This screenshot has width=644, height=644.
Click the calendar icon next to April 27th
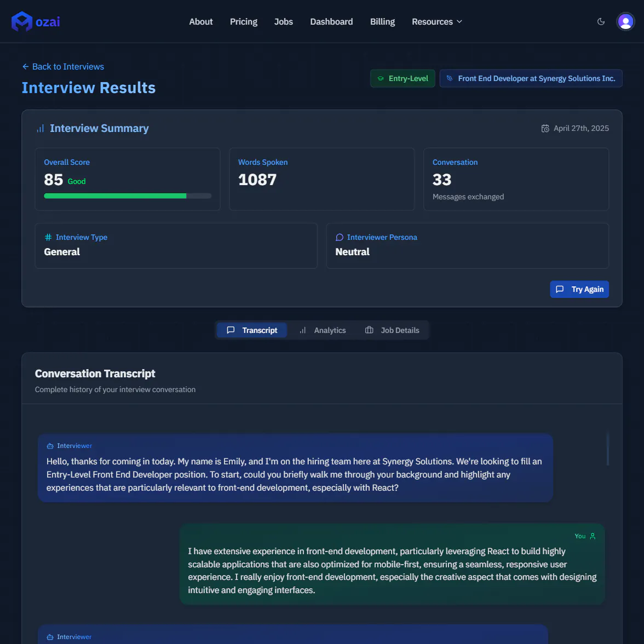pyautogui.click(x=545, y=129)
